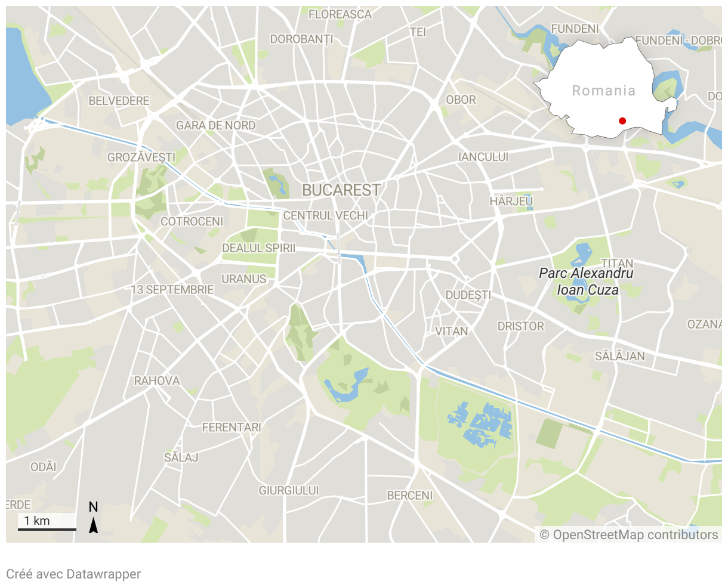Select the 13 SEPTEMBRIE label

[x=172, y=289]
